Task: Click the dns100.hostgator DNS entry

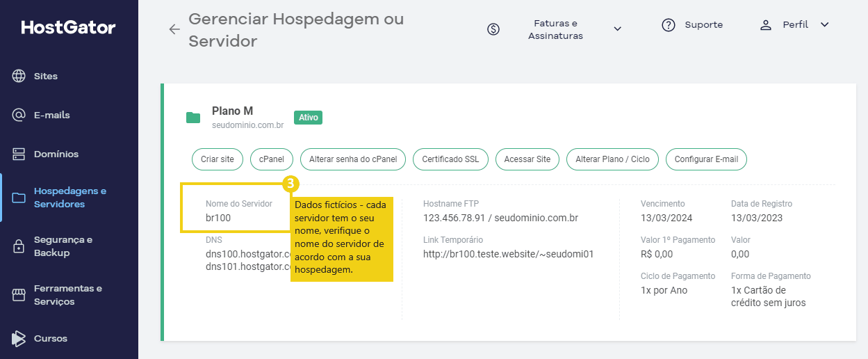Action: [248, 253]
